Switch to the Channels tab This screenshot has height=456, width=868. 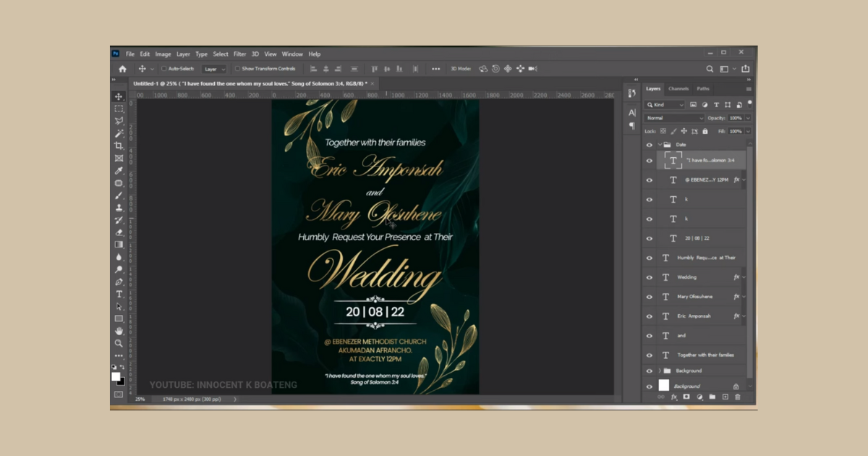coord(678,89)
